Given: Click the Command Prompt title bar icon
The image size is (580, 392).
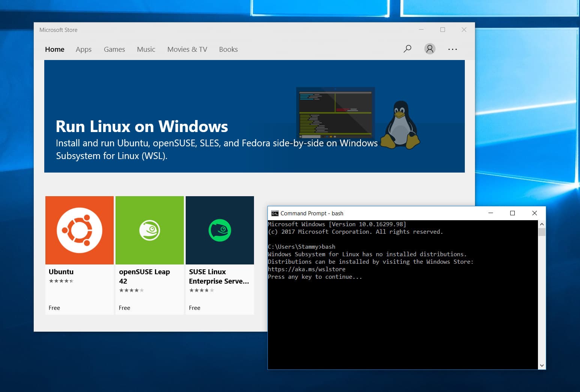Looking at the screenshot, I should [275, 213].
